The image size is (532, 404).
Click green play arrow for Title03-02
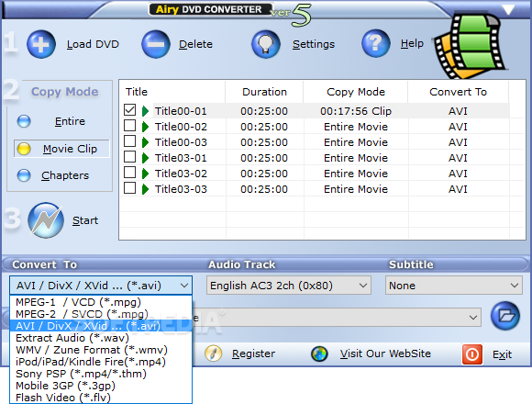click(146, 174)
